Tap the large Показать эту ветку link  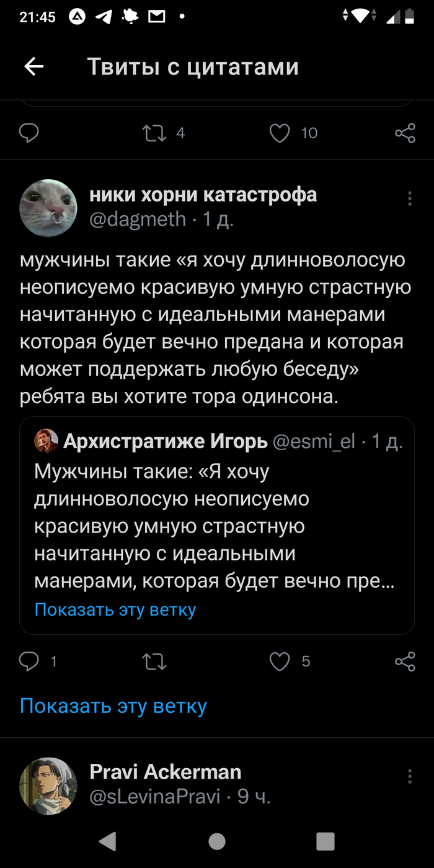(x=113, y=706)
